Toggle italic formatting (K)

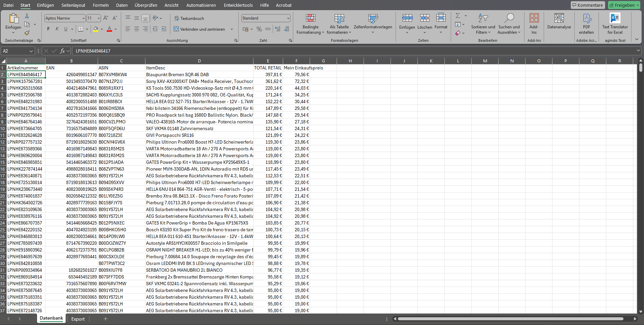coord(57,29)
